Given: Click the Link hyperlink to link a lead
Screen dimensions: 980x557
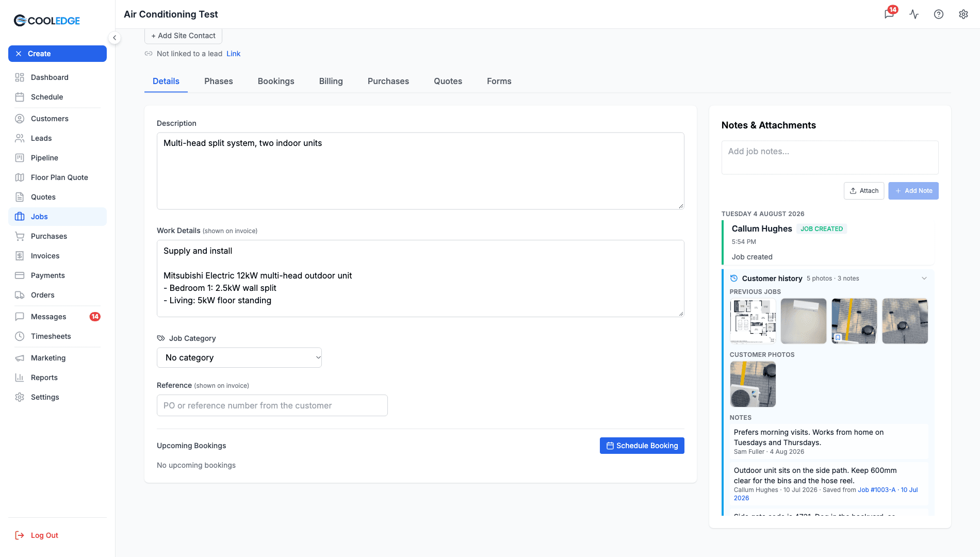Looking at the screenshot, I should click(x=234, y=54).
